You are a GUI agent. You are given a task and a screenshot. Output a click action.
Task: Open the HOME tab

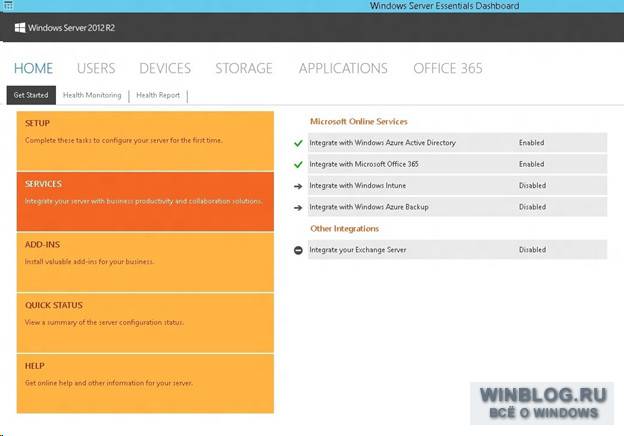point(33,68)
